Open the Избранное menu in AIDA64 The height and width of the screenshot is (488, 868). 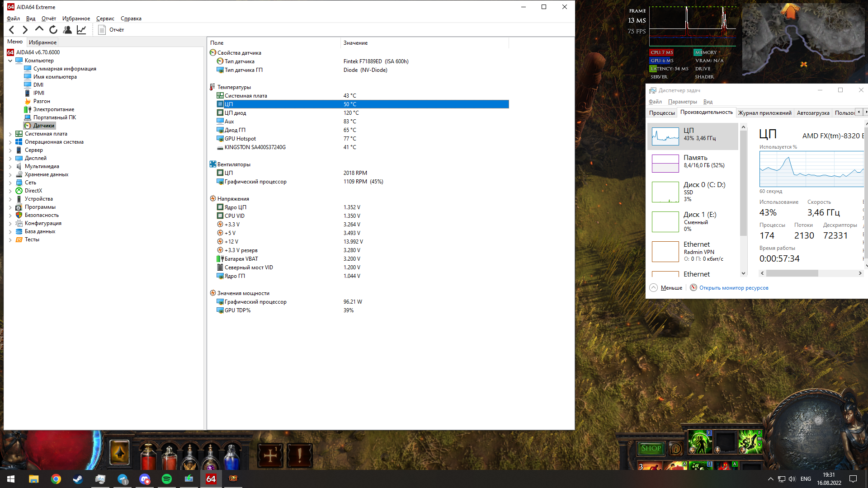point(76,19)
